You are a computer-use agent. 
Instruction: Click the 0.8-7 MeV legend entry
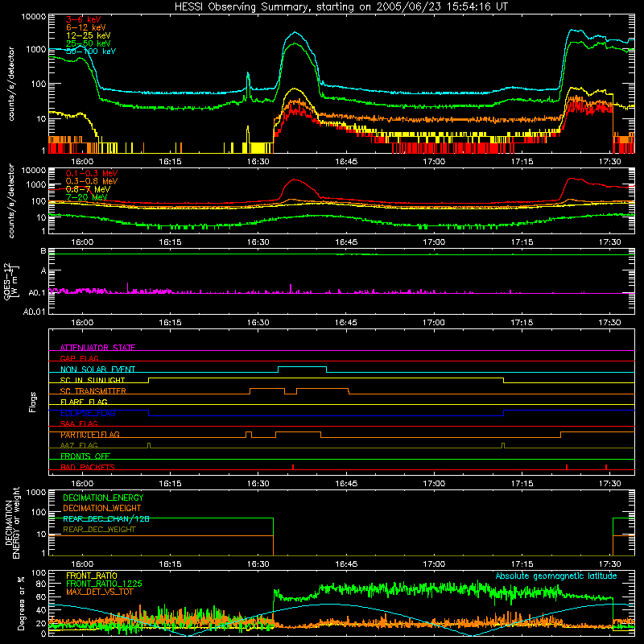pyautogui.click(x=88, y=189)
